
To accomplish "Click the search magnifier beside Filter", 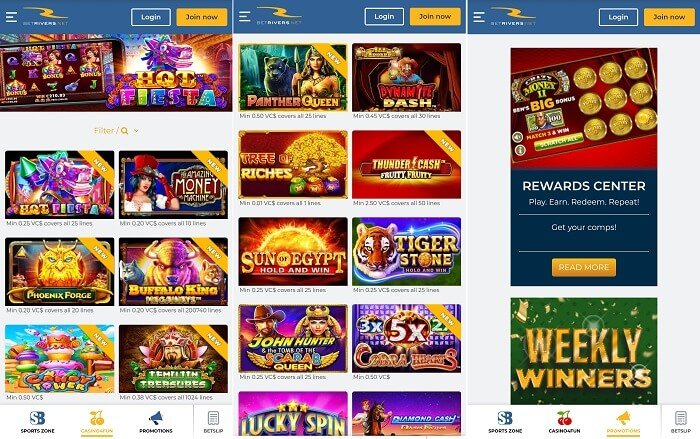I will point(125,131).
